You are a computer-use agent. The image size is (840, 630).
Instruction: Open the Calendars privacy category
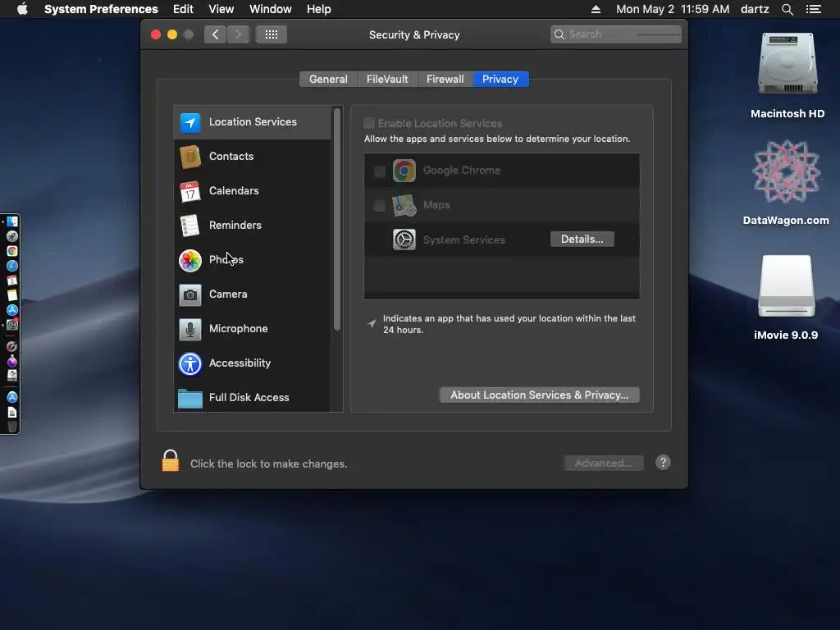tap(253, 190)
